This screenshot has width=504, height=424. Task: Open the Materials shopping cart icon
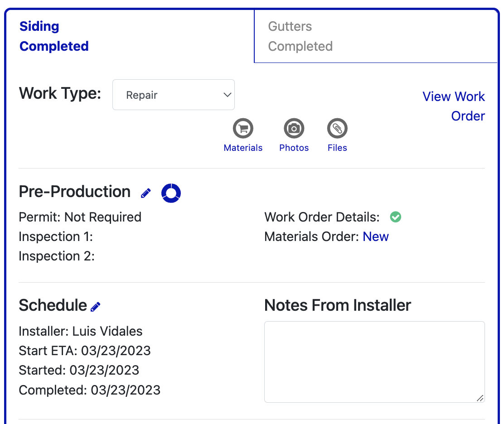point(243,129)
